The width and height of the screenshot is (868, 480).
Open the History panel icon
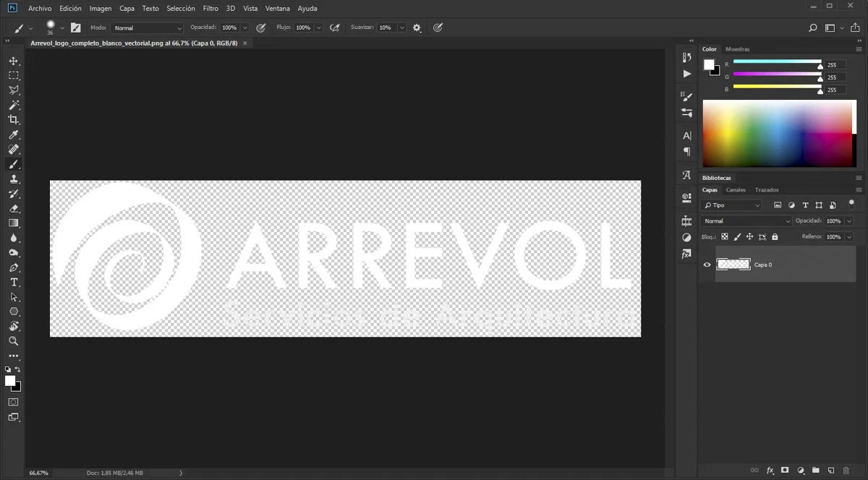coord(686,58)
